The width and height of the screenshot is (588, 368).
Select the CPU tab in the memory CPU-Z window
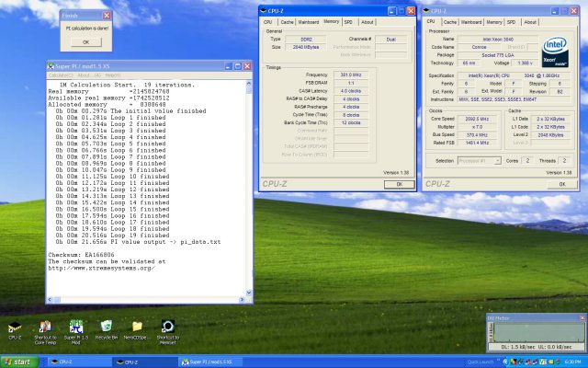click(x=267, y=22)
